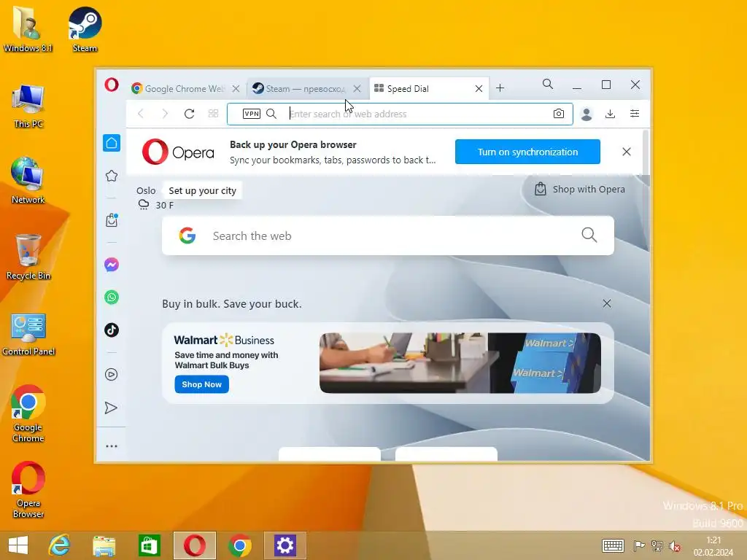Open File Explorer from taskbar
Image resolution: width=747 pixels, height=560 pixels.
(x=104, y=545)
